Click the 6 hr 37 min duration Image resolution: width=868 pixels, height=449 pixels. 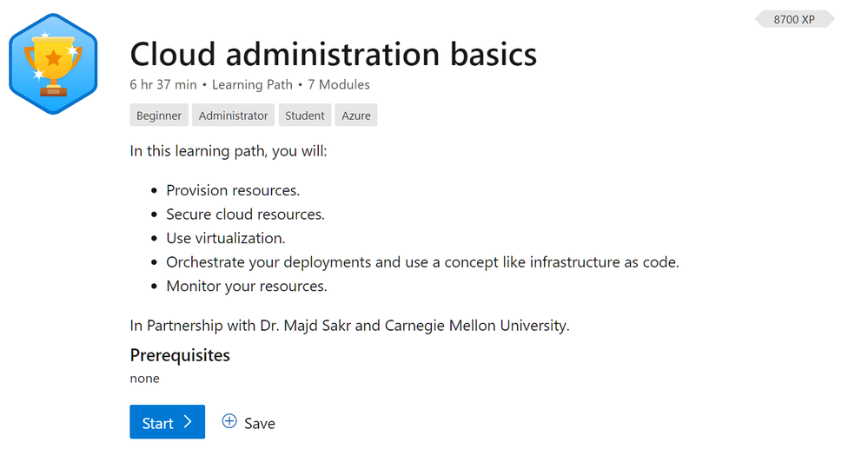pos(162,85)
